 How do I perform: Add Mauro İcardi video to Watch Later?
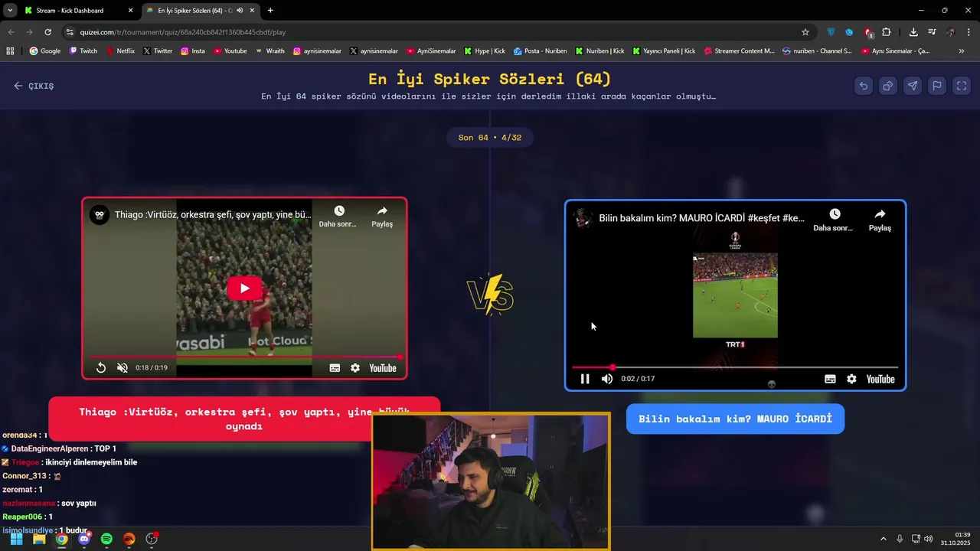point(833,220)
